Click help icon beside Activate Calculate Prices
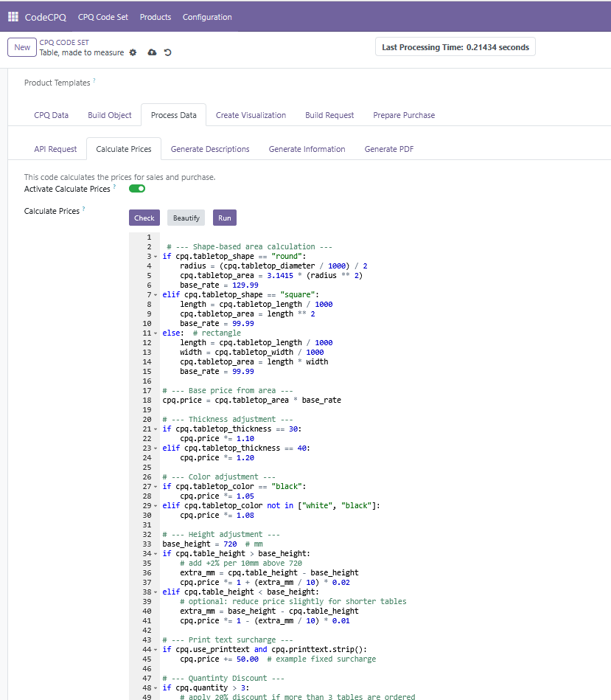 pyautogui.click(x=114, y=187)
